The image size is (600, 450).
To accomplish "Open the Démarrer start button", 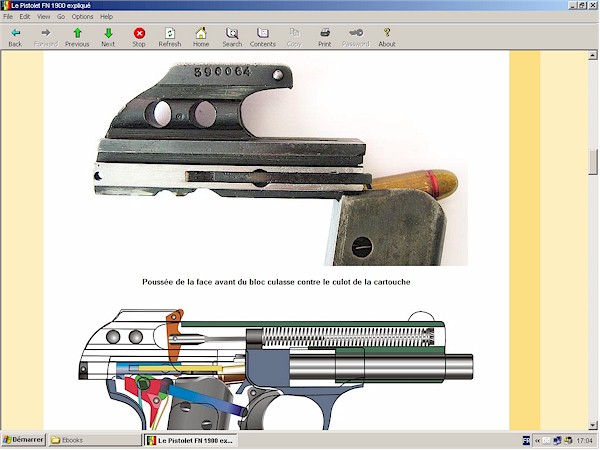I will click(23, 440).
